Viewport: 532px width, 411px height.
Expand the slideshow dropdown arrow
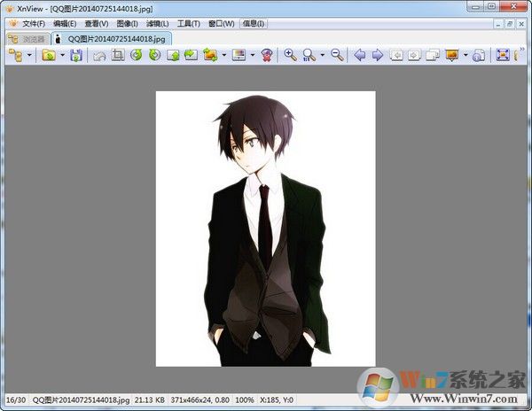point(465,55)
